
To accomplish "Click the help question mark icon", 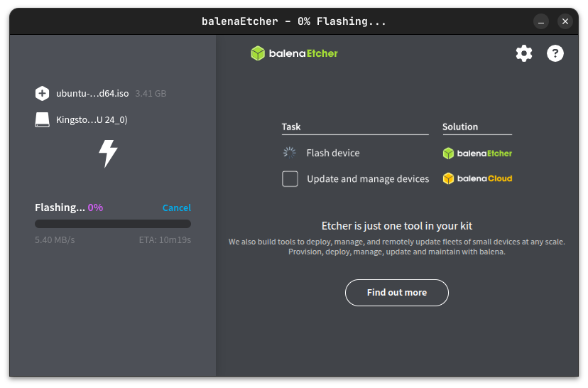I will 555,53.
